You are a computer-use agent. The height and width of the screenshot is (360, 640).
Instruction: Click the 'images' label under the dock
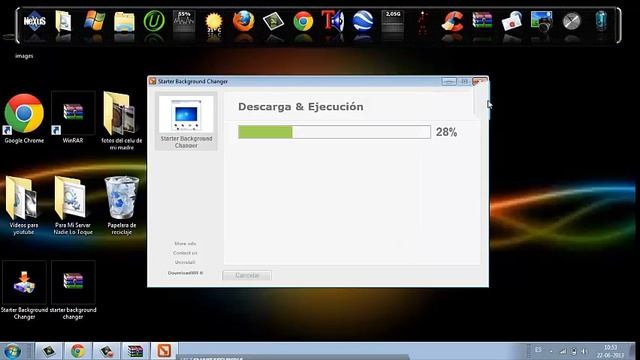pos(24,56)
